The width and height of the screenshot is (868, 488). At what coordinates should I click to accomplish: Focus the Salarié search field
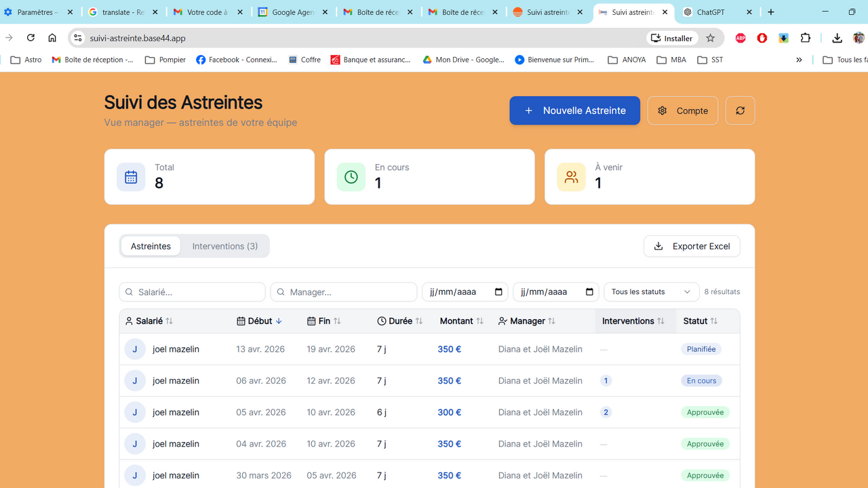point(192,292)
